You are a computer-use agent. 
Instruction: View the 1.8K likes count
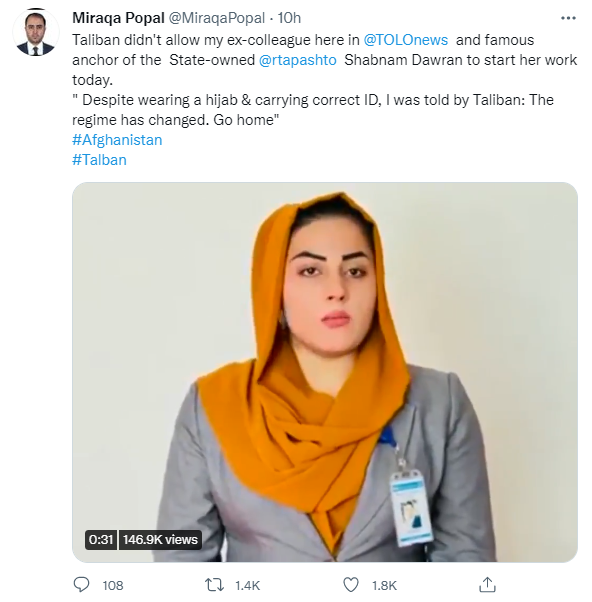tap(384, 585)
